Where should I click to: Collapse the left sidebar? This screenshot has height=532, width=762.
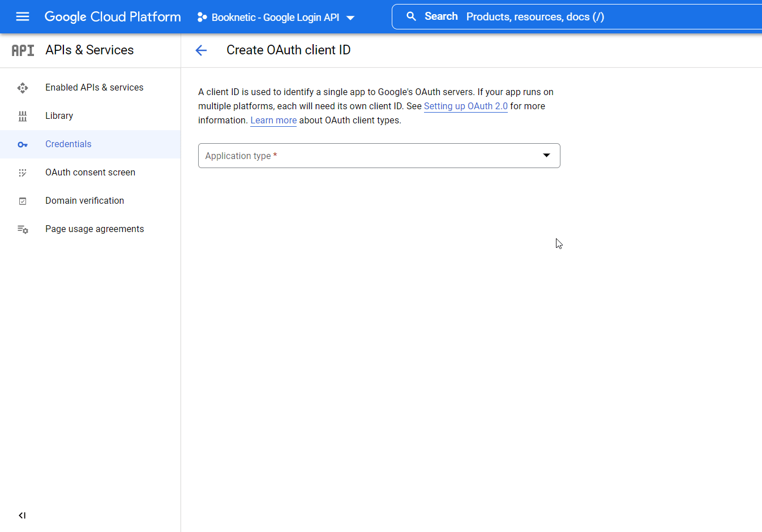(x=22, y=515)
